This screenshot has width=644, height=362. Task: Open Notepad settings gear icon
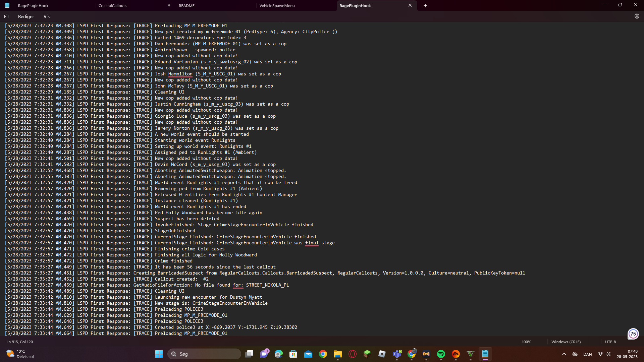tap(637, 16)
